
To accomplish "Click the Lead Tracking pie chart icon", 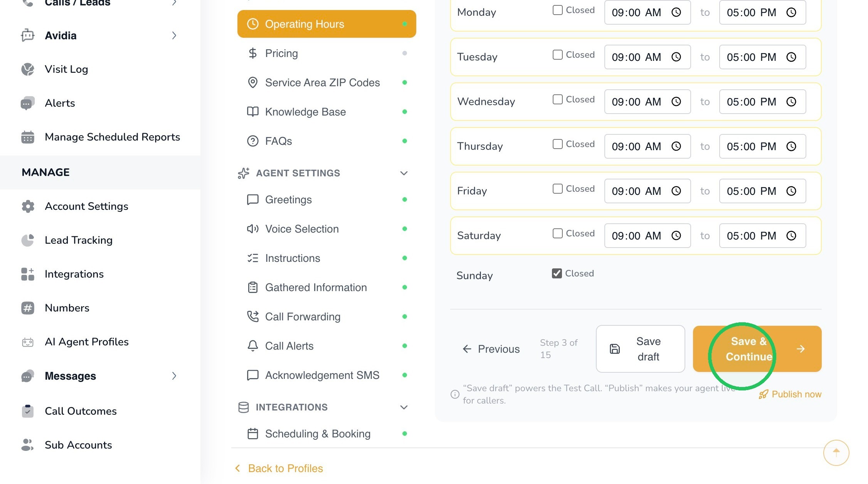I will [x=28, y=240].
